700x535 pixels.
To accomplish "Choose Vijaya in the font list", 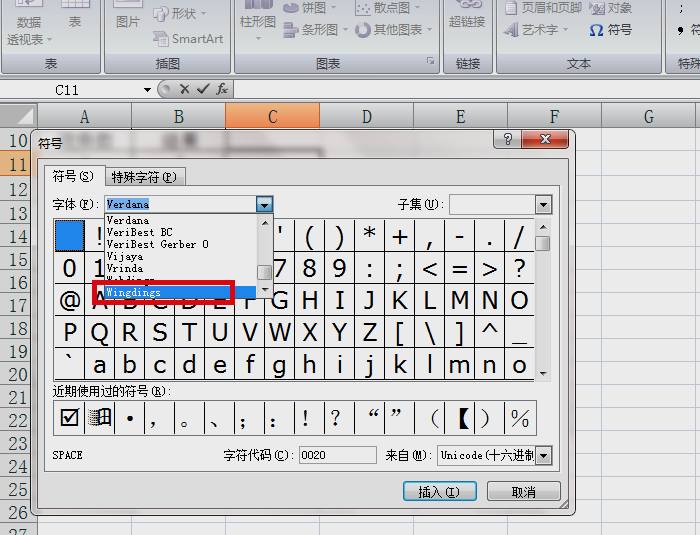I will (x=181, y=256).
